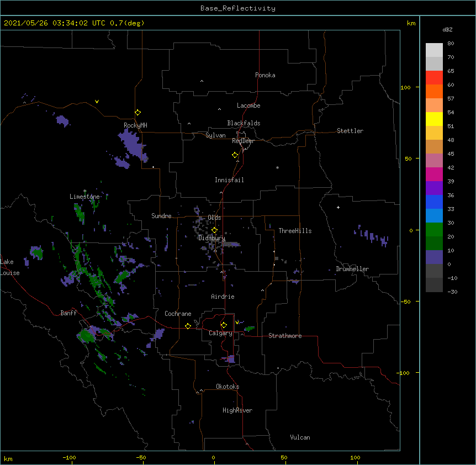Image resolution: width=476 pixels, height=465 pixels.
Task: Click the Sylvan label
Action: tap(215, 135)
